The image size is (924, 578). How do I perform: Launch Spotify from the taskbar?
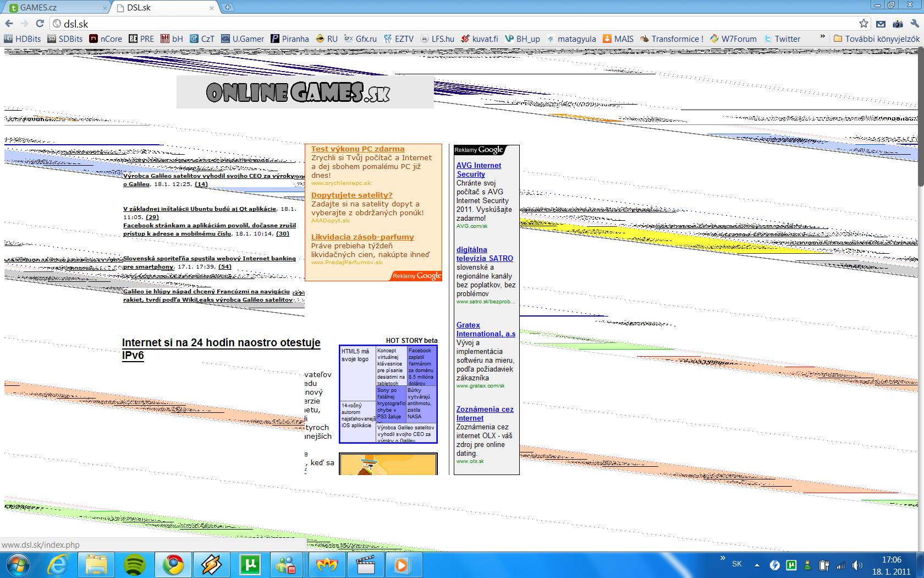click(x=134, y=565)
